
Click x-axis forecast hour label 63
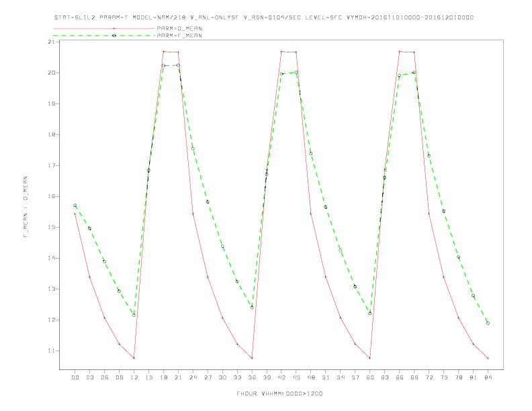click(x=385, y=377)
